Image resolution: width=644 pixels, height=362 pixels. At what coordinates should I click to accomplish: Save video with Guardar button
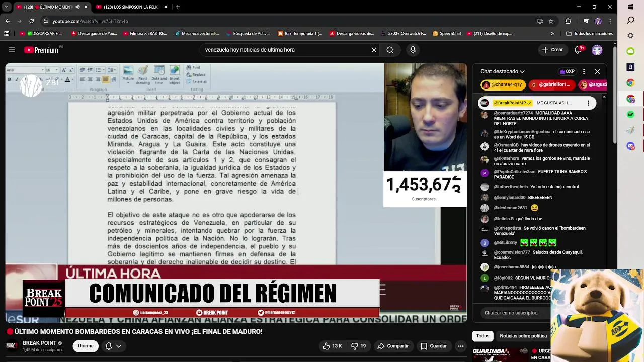pos(434,346)
